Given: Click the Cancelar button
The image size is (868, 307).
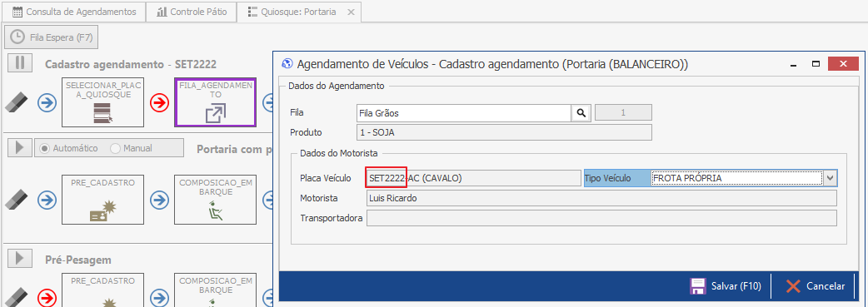Looking at the screenshot, I should pyautogui.click(x=816, y=286).
